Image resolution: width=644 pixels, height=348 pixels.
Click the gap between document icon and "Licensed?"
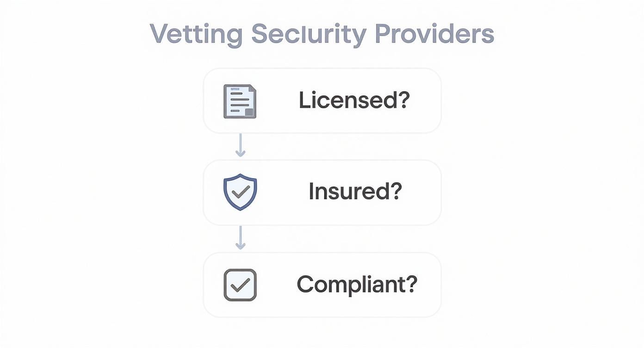coord(278,100)
